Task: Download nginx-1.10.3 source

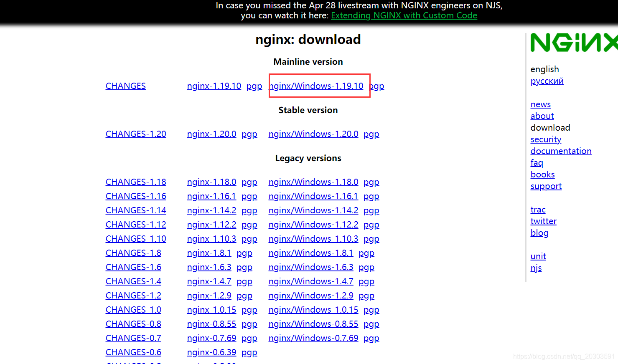Action: pos(211,239)
